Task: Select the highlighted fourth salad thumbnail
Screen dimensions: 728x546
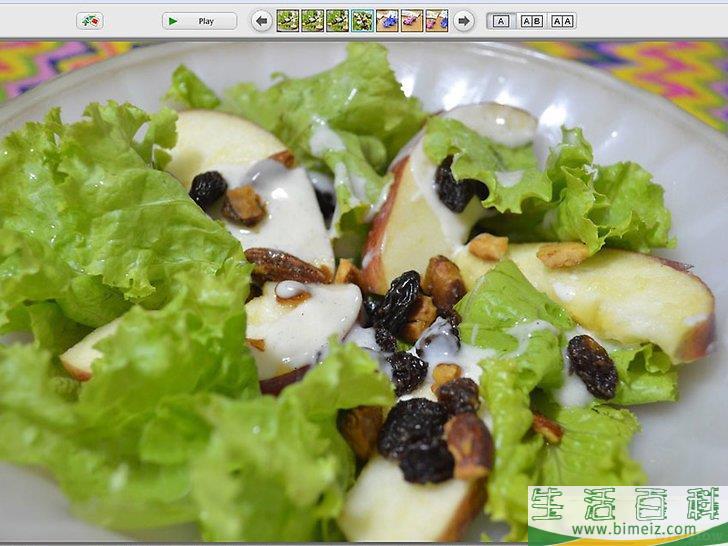Action: coord(362,21)
